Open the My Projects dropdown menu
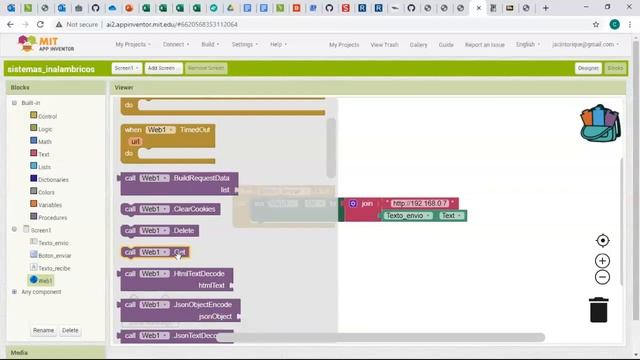Image resolution: width=640 pixels, height=360 pixels. [x=133, y=44]
